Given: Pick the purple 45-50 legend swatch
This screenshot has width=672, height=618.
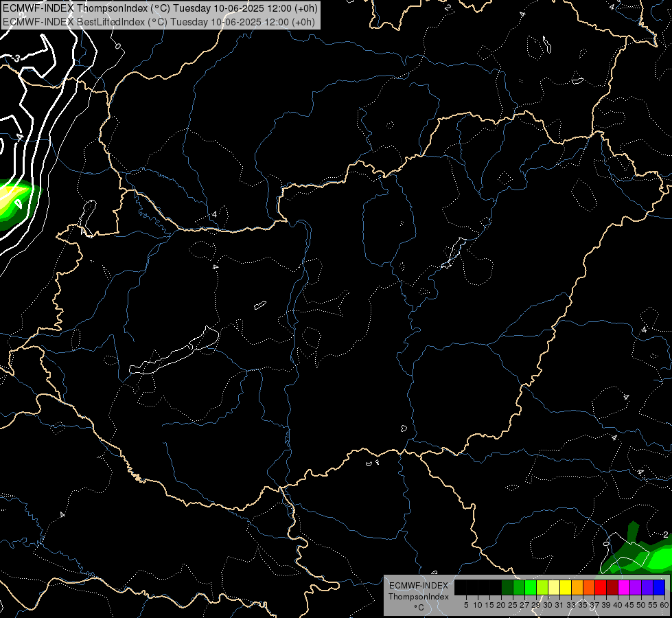Looking at the screenshot, I should pos(636,587).
